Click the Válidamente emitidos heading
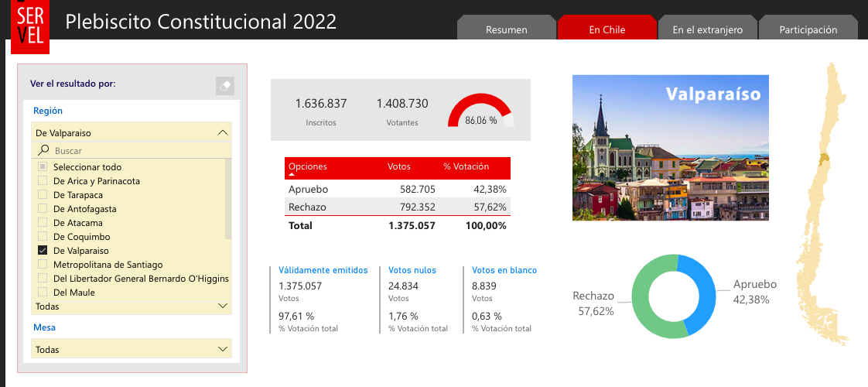This screenshot has height=387, width=868. [323, 270]
